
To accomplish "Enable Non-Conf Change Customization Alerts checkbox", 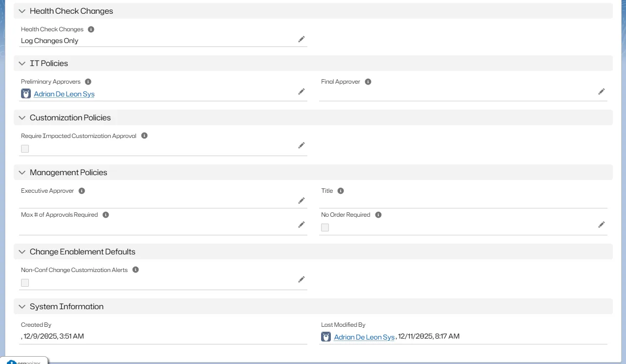I will [25, 283].
